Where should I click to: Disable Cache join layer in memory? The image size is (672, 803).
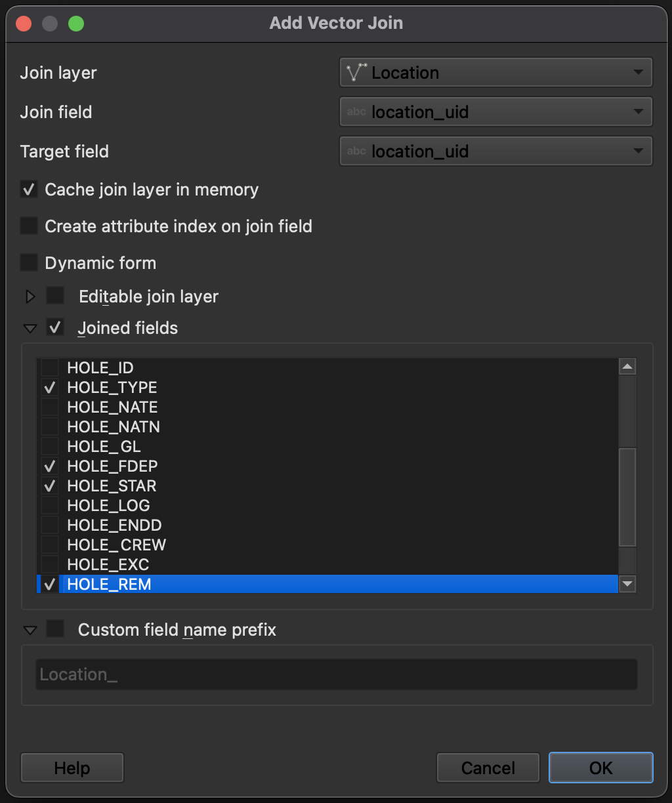tap(28, 189)
